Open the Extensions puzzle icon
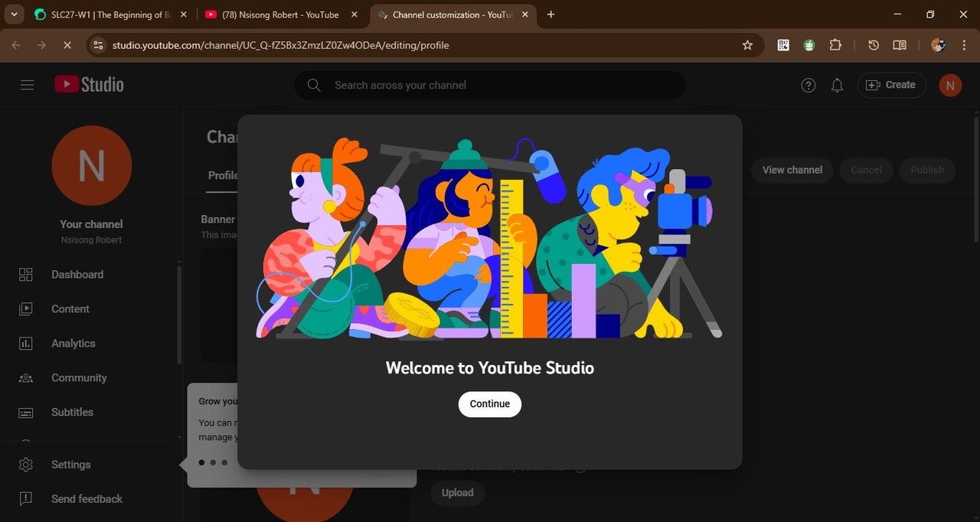980x522 pixels. [x=835, y=45]
